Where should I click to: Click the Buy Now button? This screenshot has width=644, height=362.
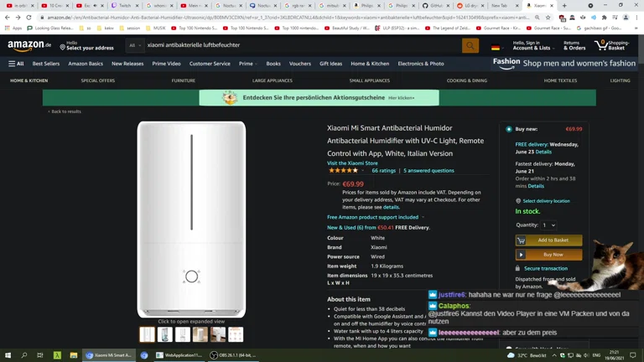[549, 255]
